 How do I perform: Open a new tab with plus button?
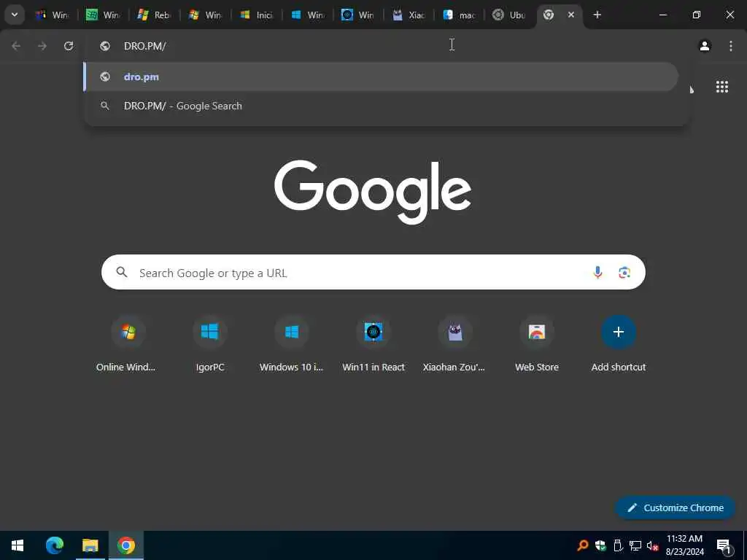pos(597,15)
